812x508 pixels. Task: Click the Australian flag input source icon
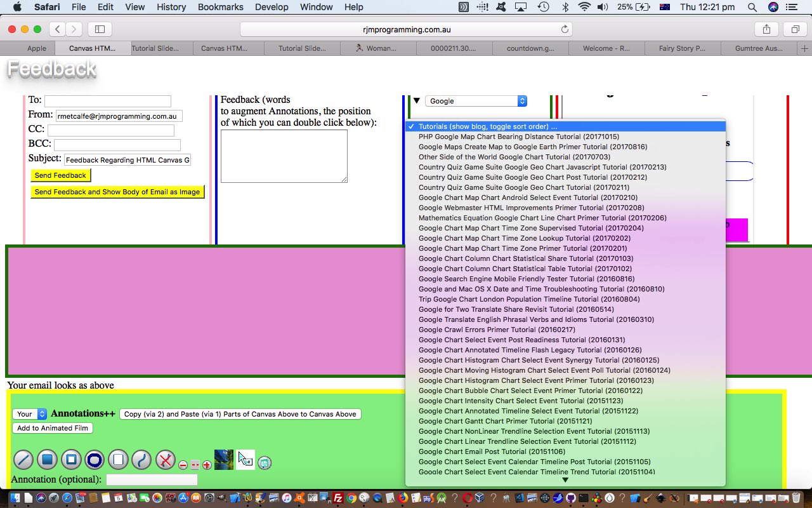[x=665, y=7]
